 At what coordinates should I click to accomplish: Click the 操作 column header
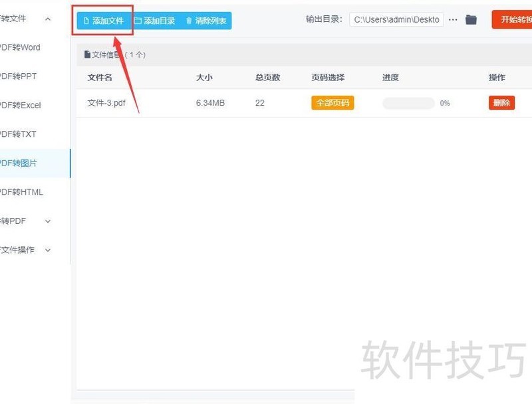click(x=497, y=78)
